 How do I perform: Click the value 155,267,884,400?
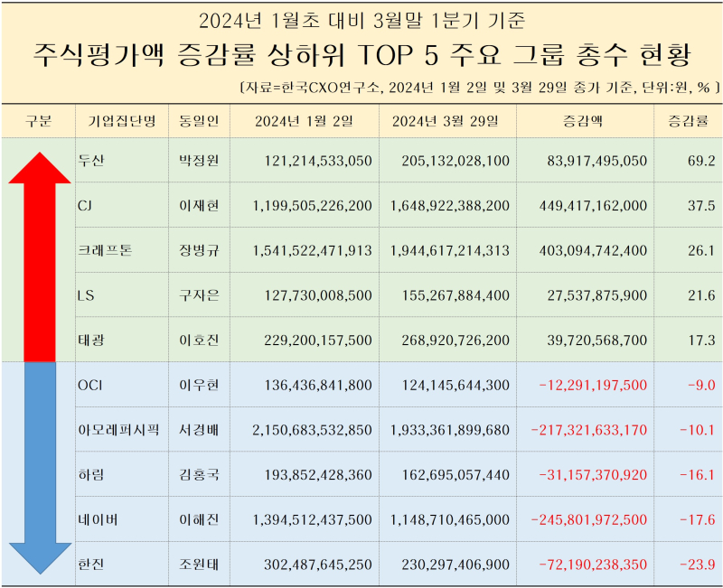pos(455,295)
